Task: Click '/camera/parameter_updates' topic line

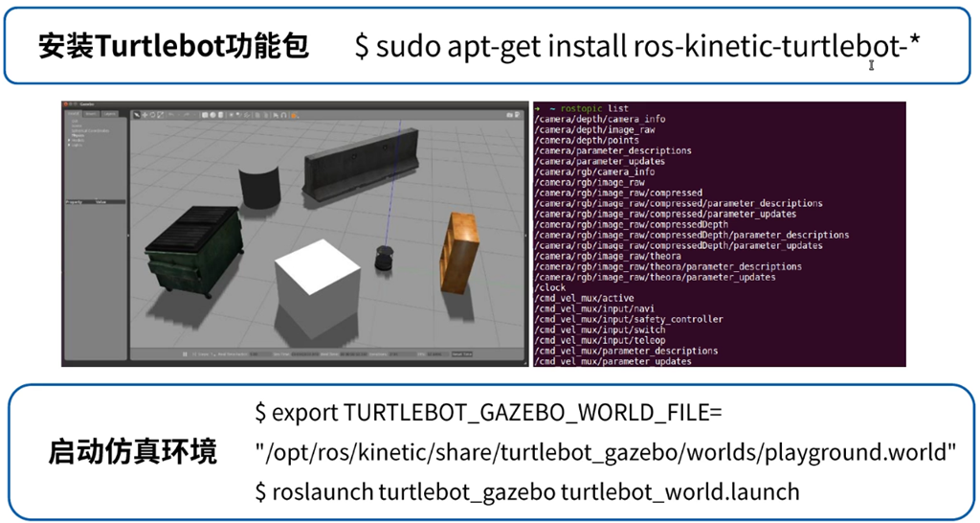Action: pyautogui.click(x=599, y=161)
